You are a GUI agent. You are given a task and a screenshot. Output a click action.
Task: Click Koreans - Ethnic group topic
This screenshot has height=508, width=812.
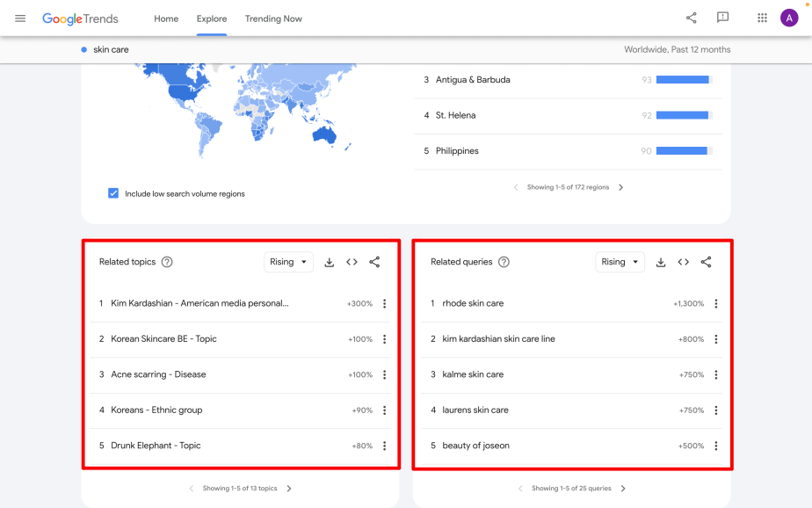pyautogui.click(x=157, y=410)
